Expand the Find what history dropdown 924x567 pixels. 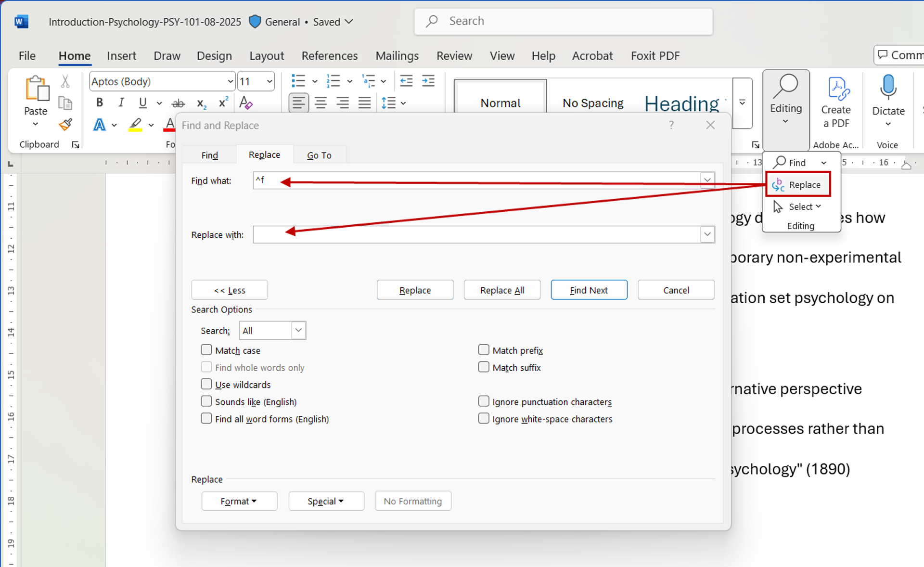click(x=707, y=180)
